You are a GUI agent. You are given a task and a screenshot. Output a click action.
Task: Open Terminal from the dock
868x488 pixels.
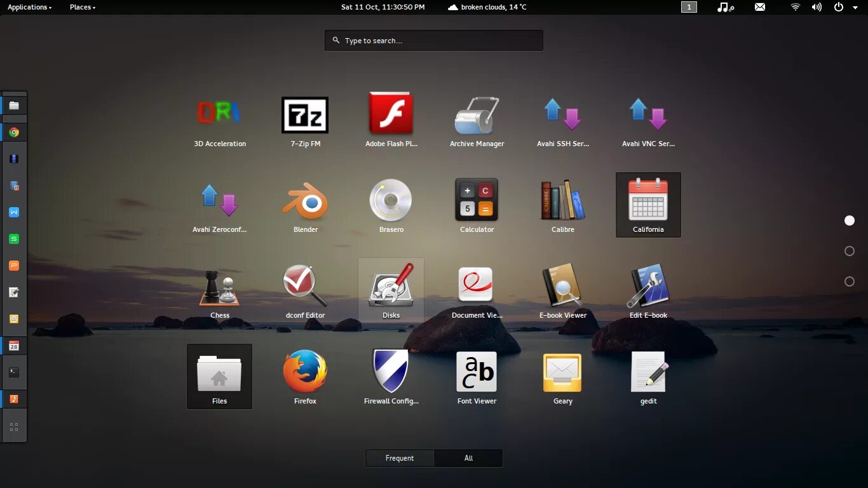(14, 372)
